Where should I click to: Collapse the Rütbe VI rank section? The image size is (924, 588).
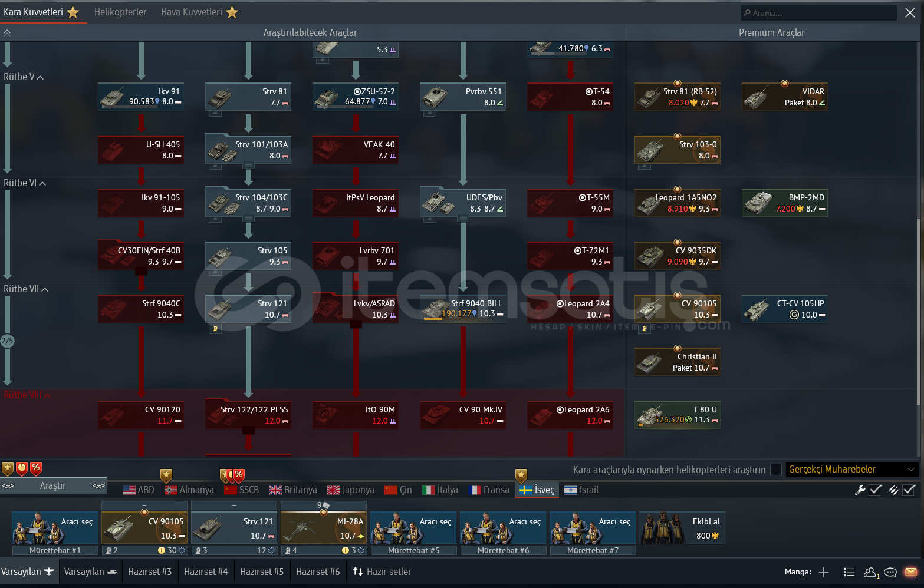pos(25,183)
